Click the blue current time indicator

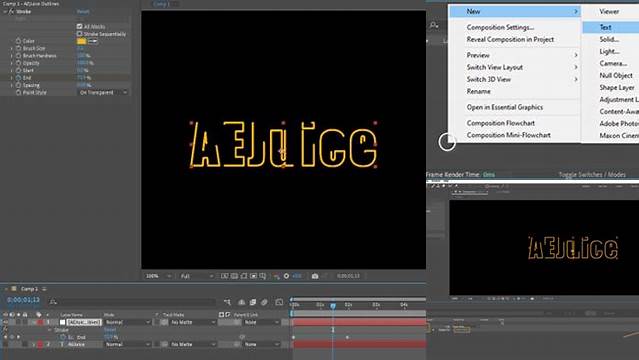pos(333,305)
